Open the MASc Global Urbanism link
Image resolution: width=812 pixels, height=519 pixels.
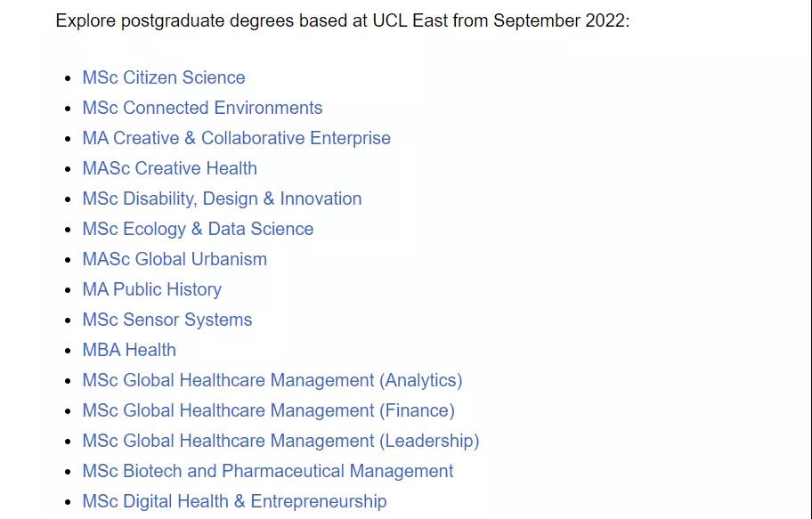tap(175, 259)
